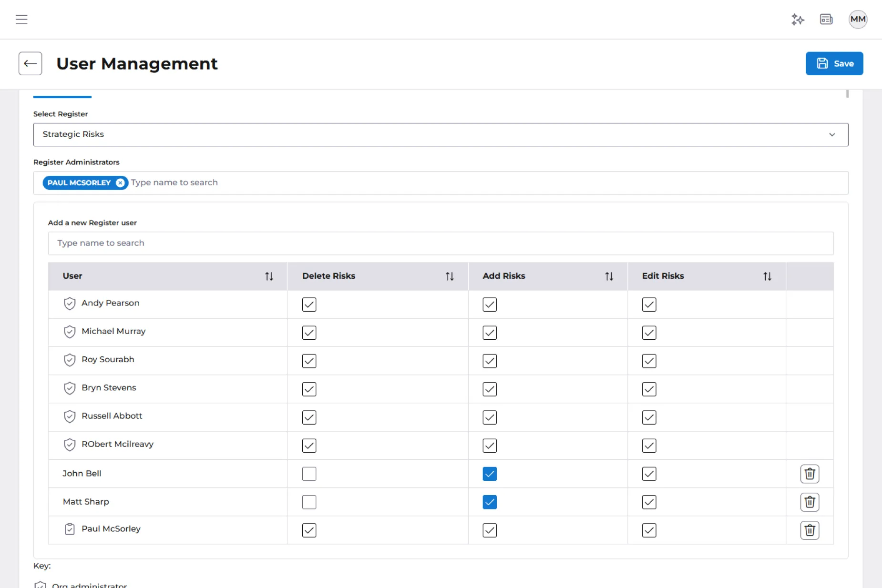The width and height of the screenshot is (882, 588).
Task: Toggle Add Risks for Michael Murray
Action: point(490,333)
